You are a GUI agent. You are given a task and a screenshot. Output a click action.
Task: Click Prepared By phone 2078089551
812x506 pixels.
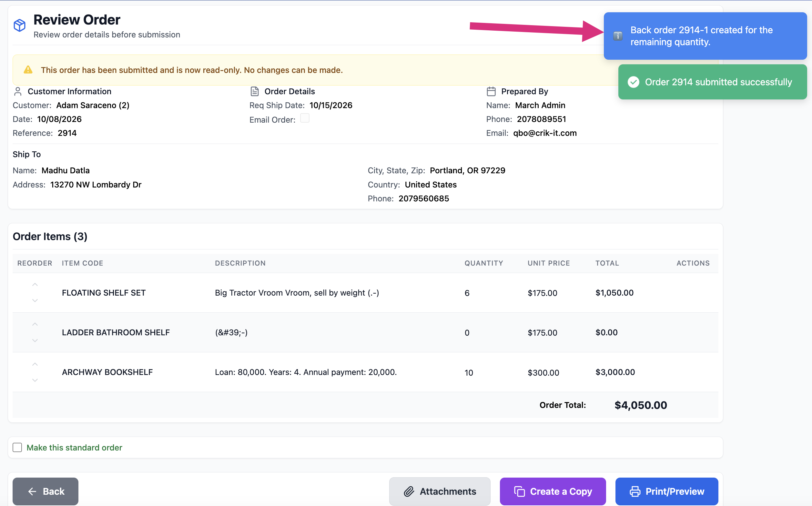tap(541, 119)
